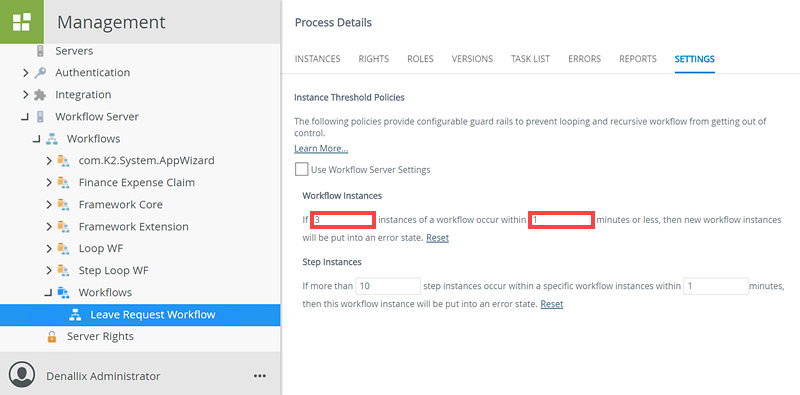
Task: Expand the Loop WF folder
Action: click(x=49, y=249)
